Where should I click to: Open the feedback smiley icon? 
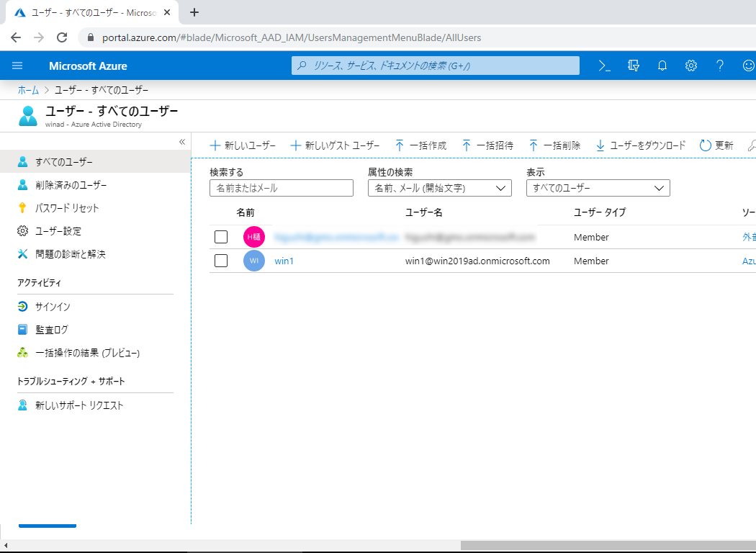point(748,66)
